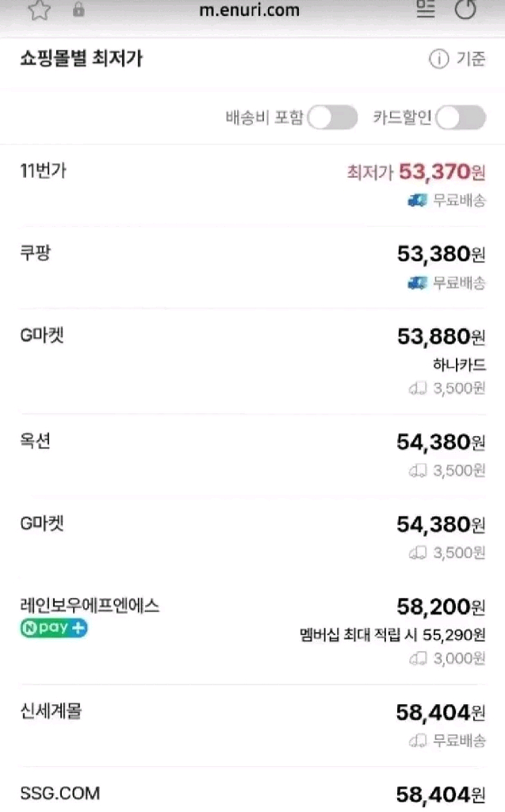Open the 신세계몰 listing
This screenshot has height=812, width=505.
click(x=51, y=711)
